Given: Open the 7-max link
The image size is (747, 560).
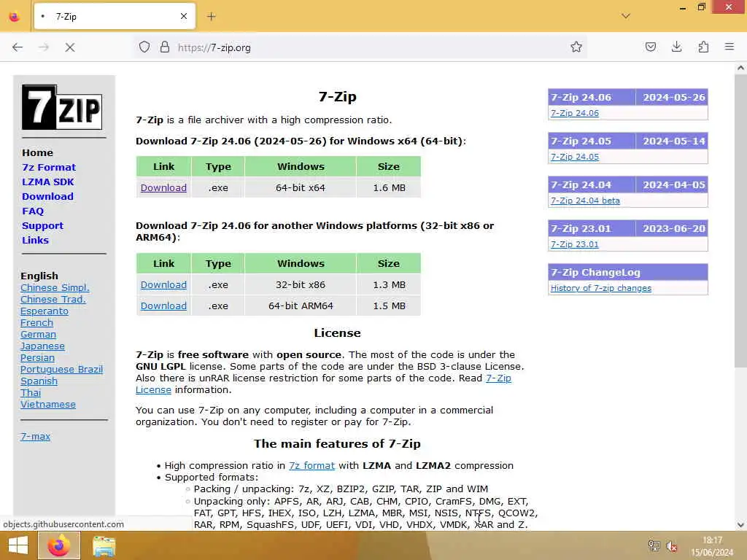Looking at the screenshot, I should 35,437.
